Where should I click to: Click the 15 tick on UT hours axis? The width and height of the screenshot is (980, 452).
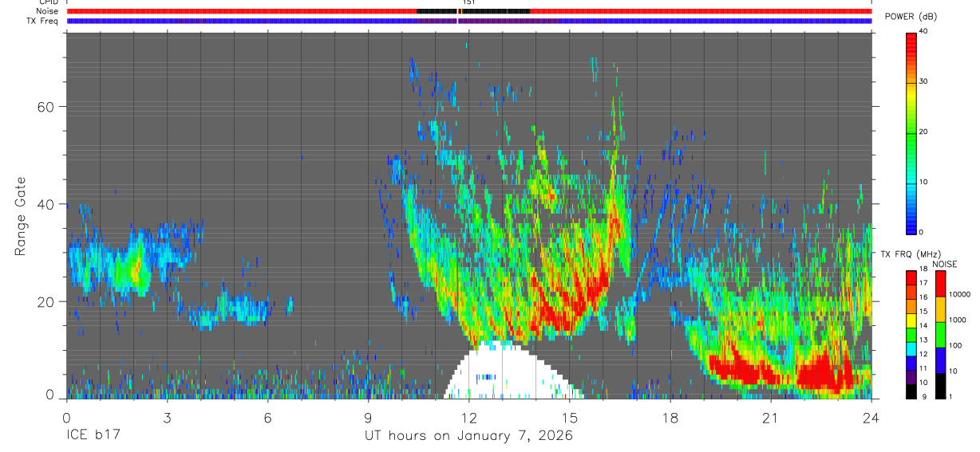(x=570, y=417)
